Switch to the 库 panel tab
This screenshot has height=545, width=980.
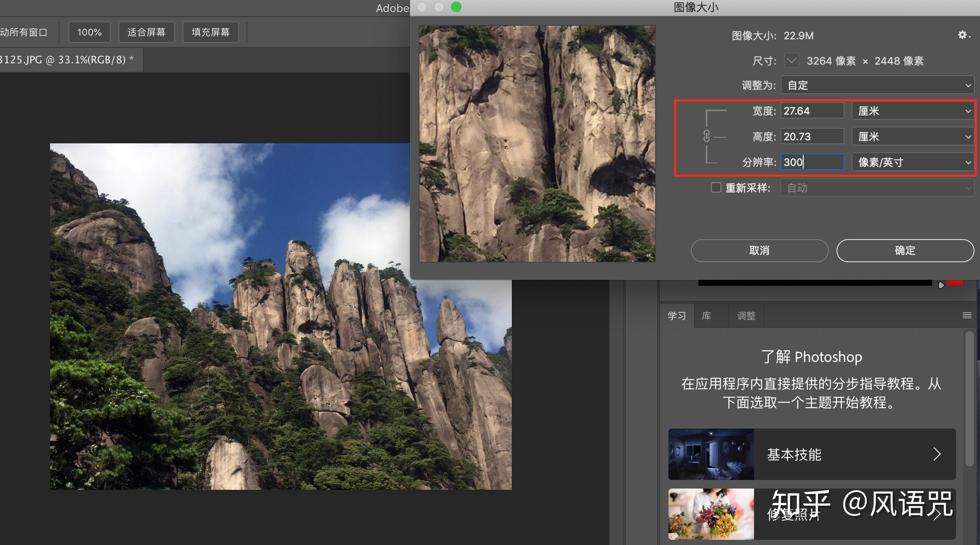pos(707,316)
